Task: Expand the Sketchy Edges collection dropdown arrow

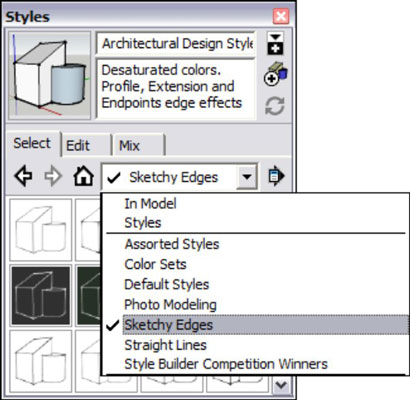Action: tap(247, 176)
